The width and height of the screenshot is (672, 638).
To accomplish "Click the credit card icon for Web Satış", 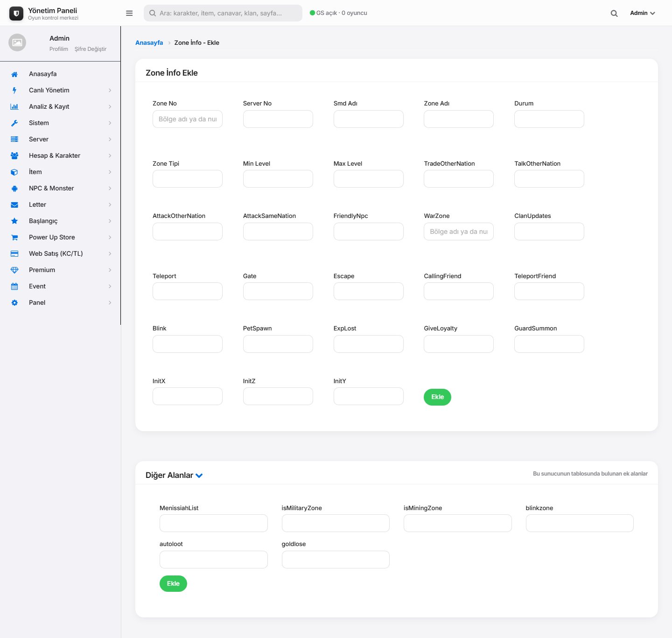I will coord(14,254).
